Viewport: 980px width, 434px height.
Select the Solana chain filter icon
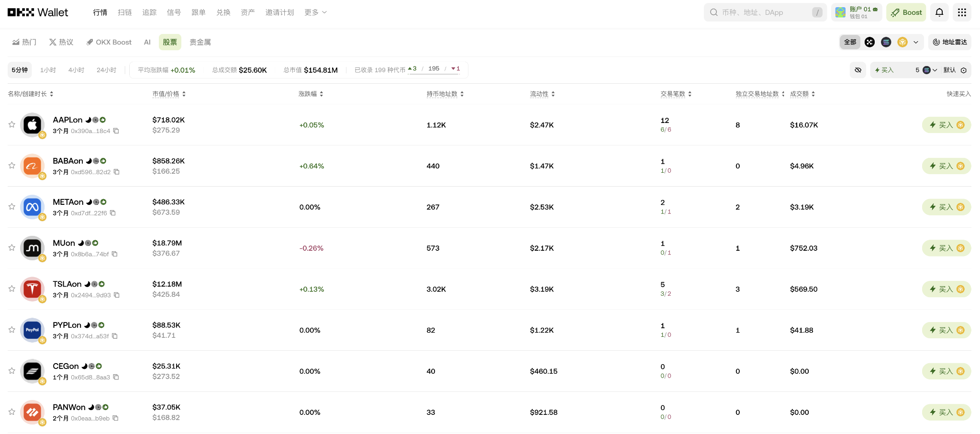[x=886, y=42]
